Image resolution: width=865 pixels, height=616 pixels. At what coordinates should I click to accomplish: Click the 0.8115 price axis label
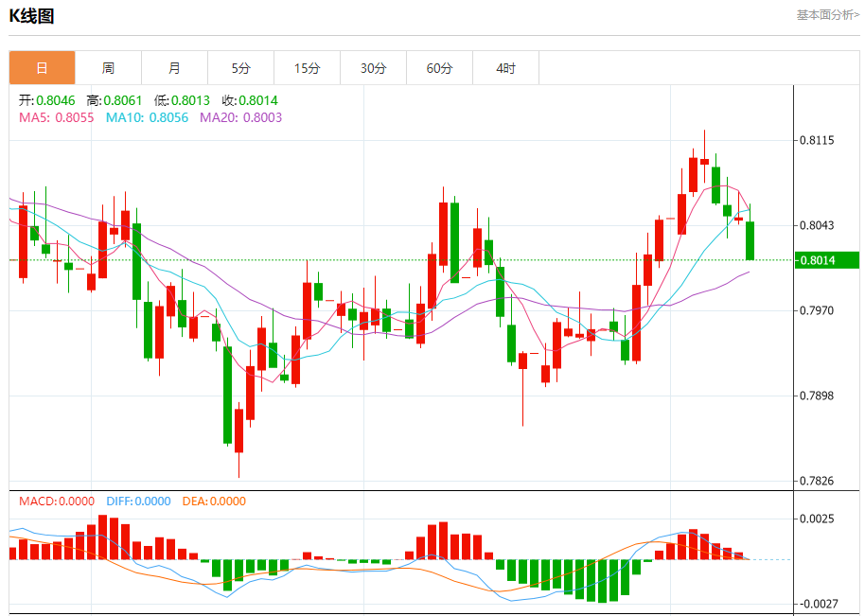(x=817, y=140)
